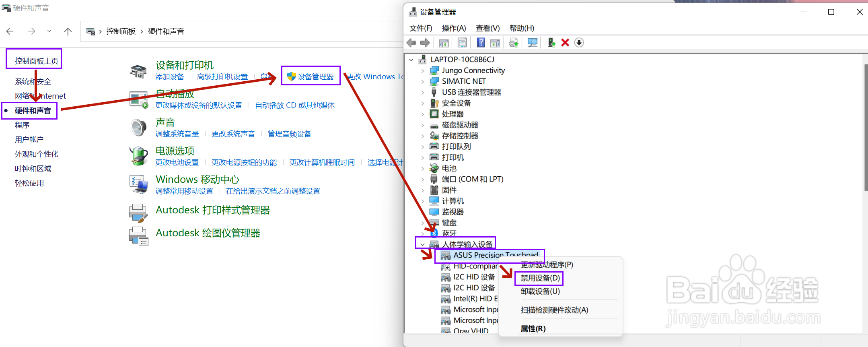The height and width of the screenshot is (347, 868).
Task: Click the black down-arrow disable device icon
Action: pos(579,43)
